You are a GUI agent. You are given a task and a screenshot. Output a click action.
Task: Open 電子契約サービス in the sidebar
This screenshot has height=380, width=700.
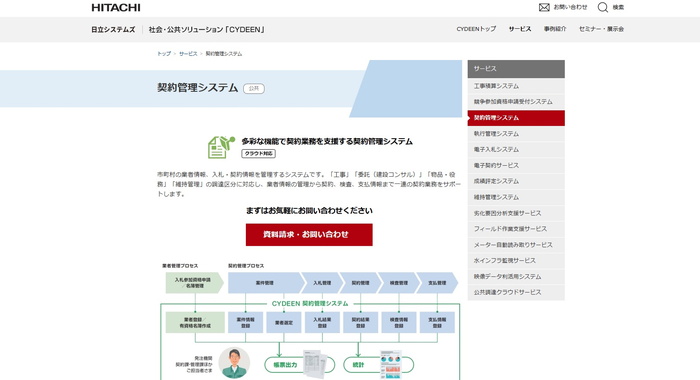[516, 165]
